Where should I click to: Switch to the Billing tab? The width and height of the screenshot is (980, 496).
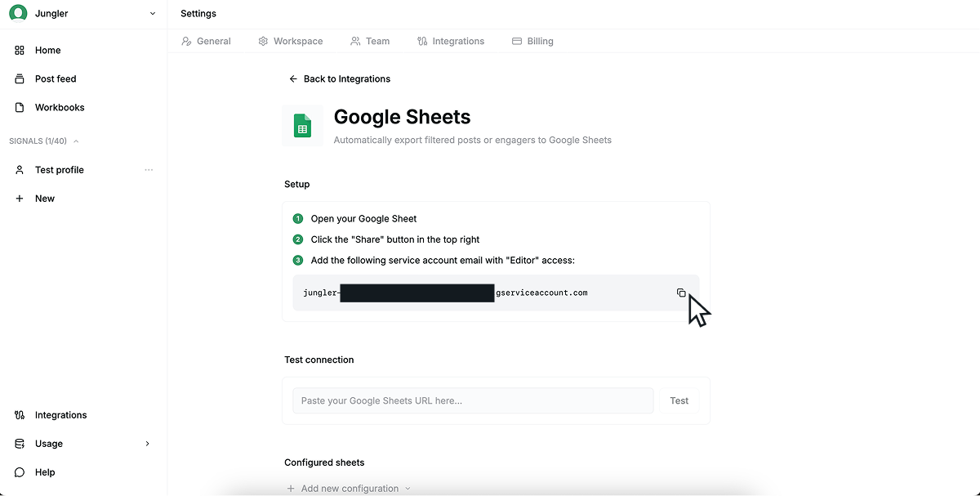coord(532,41)
